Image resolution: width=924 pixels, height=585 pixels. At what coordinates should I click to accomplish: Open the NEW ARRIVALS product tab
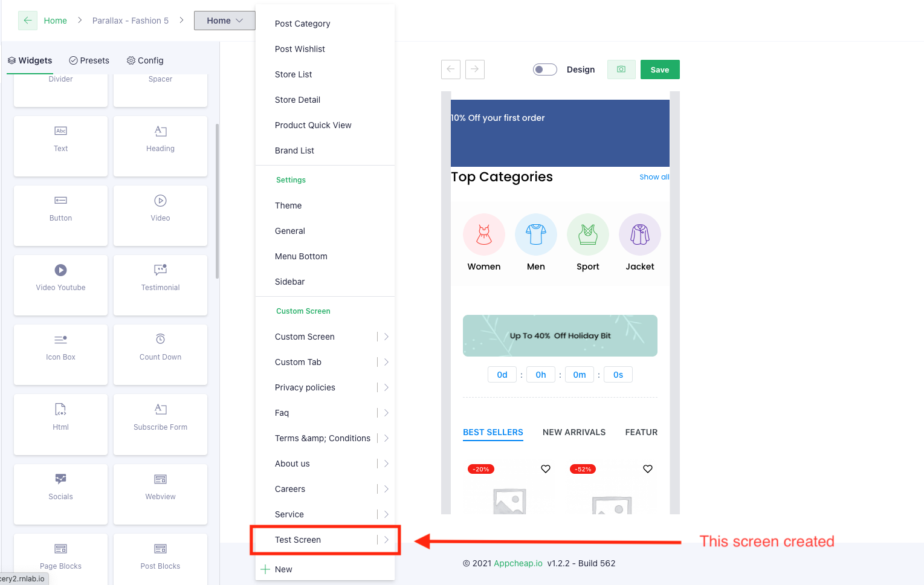tap(574, 432)
